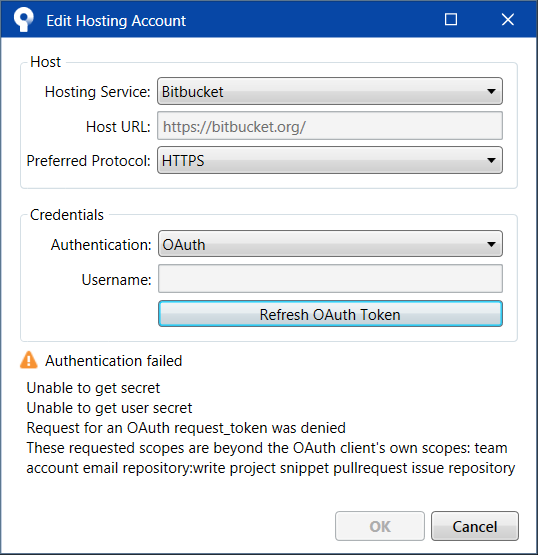Open the Preferred Protocol dropdown showing HTTPS
Viewport: 538px width, 555px height.
pos(330,160)
